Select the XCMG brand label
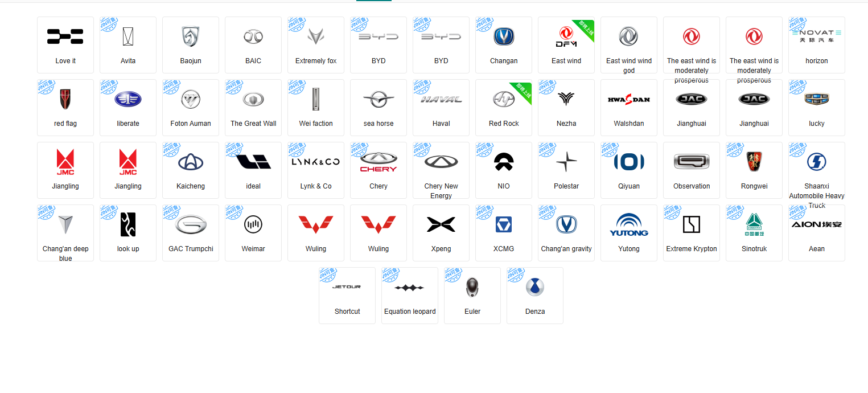Image resolution: width=868 pixels, height=393 pixels. 504,249
